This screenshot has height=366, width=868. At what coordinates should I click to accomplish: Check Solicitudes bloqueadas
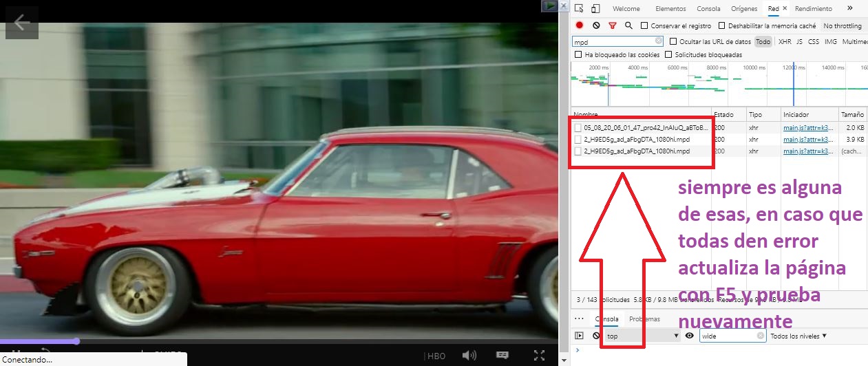click(x=669, y=54)
